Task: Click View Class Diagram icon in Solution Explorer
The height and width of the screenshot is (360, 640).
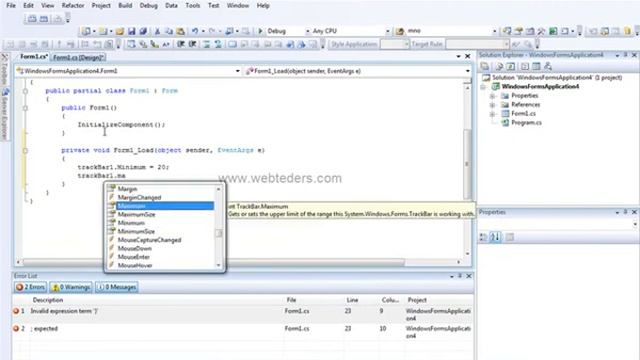Action: point(548,66)
